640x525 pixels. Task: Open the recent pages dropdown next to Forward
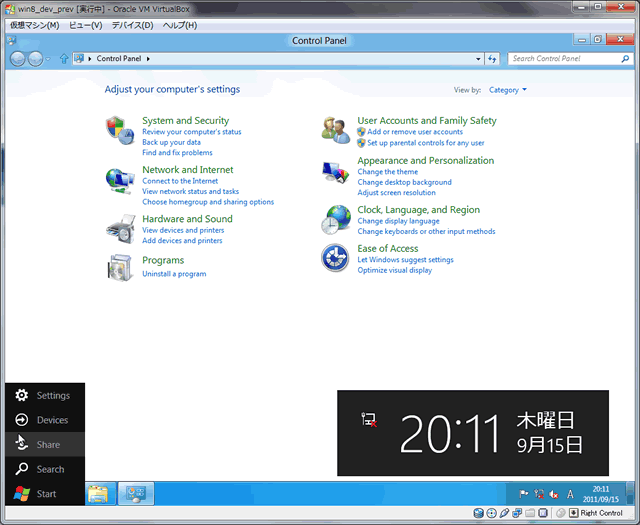click(48, 59)
